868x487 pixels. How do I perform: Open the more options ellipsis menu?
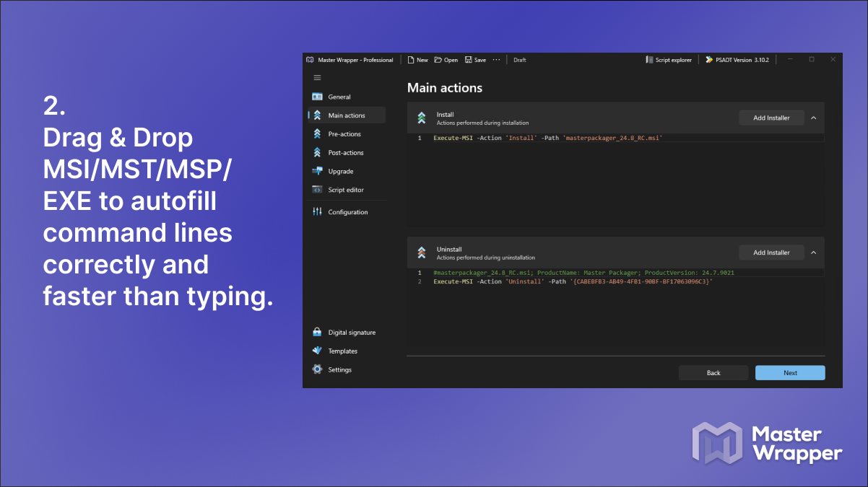click(496, 60)
